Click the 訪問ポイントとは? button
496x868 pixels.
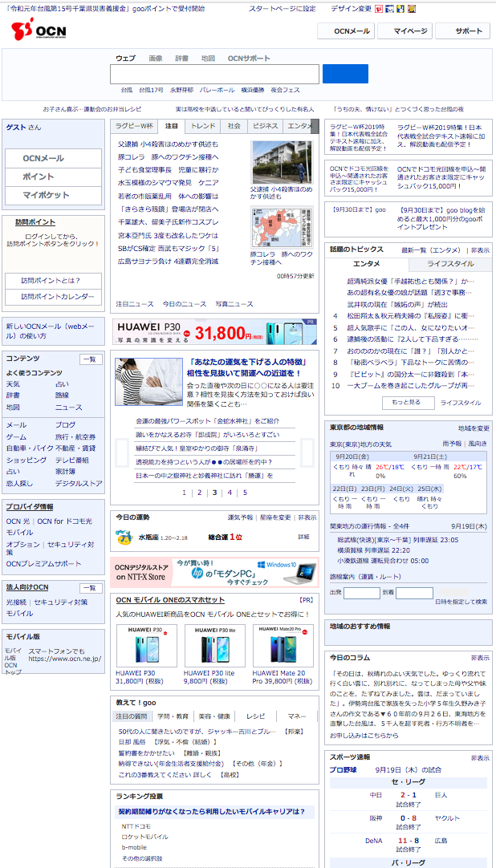point(53,281)
